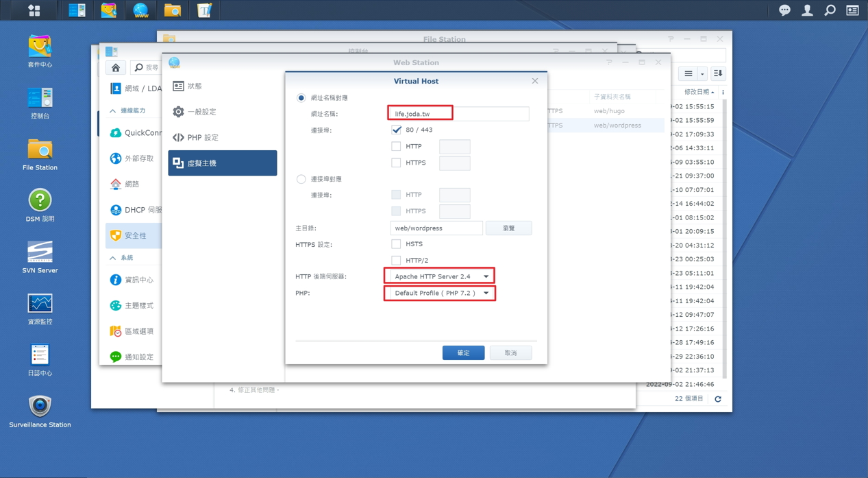Click the Control Panel search box

point(146,67)
